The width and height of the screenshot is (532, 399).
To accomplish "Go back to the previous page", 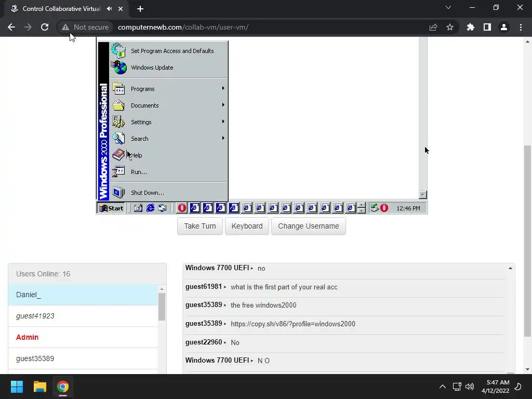I will click(x=11, y=27).
